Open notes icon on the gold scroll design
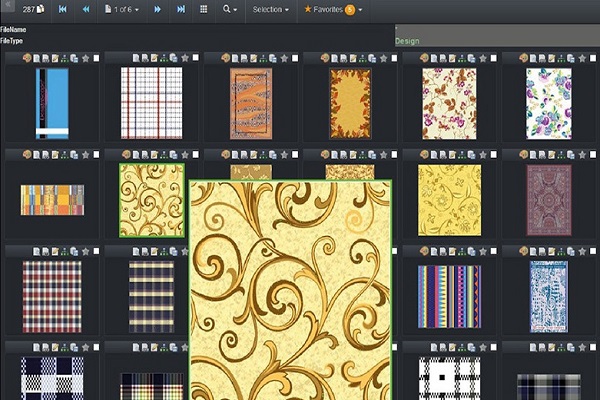 click(x=154, y=155)
